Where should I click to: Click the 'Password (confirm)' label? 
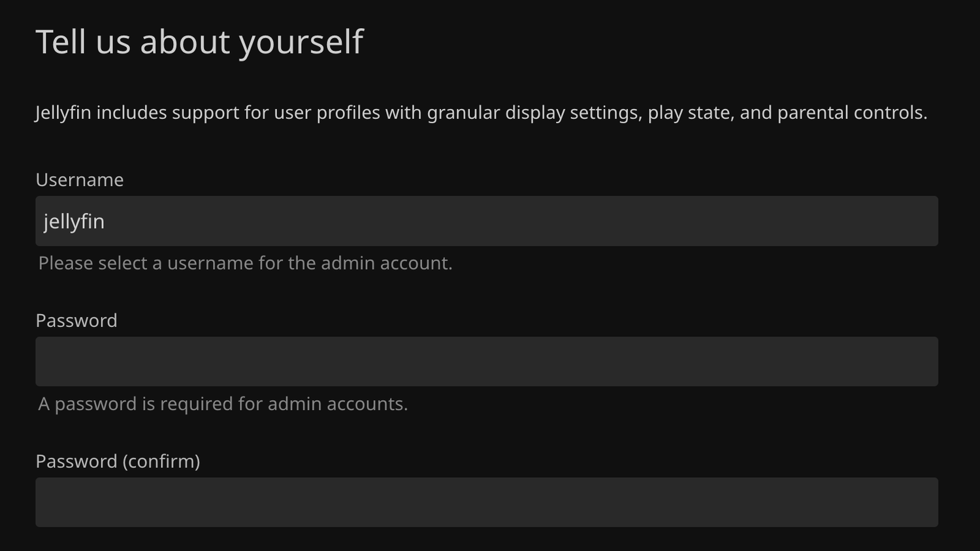tap(118, 462)
